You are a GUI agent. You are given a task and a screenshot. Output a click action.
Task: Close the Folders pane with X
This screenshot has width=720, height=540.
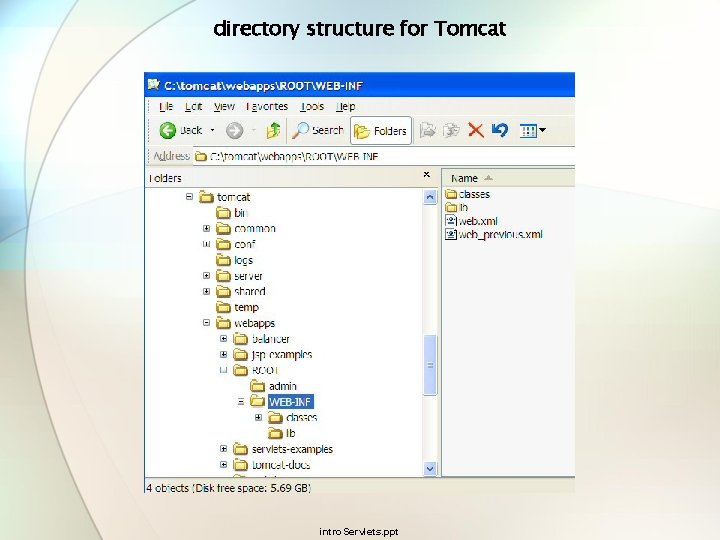(x=427, y=174)
